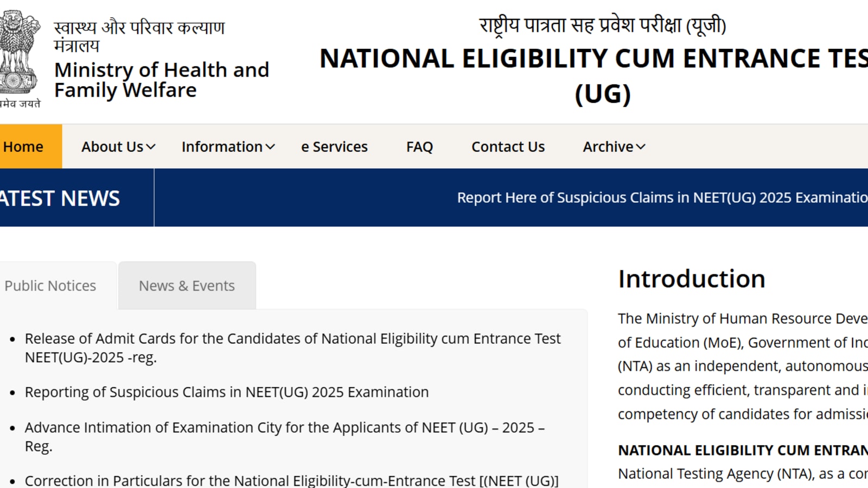Switch to the Public Notices tab
The image size is (868, 488).
click(50, 286)
